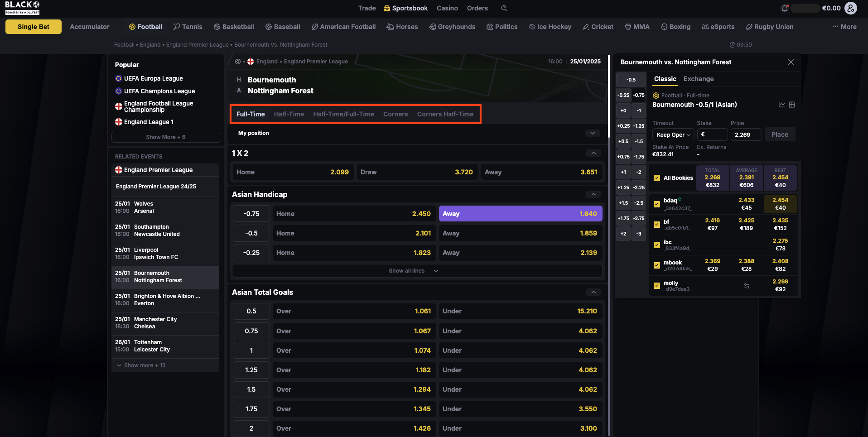
Task: Switch to the Exchange tab
Action: click(x=698, y=79)
